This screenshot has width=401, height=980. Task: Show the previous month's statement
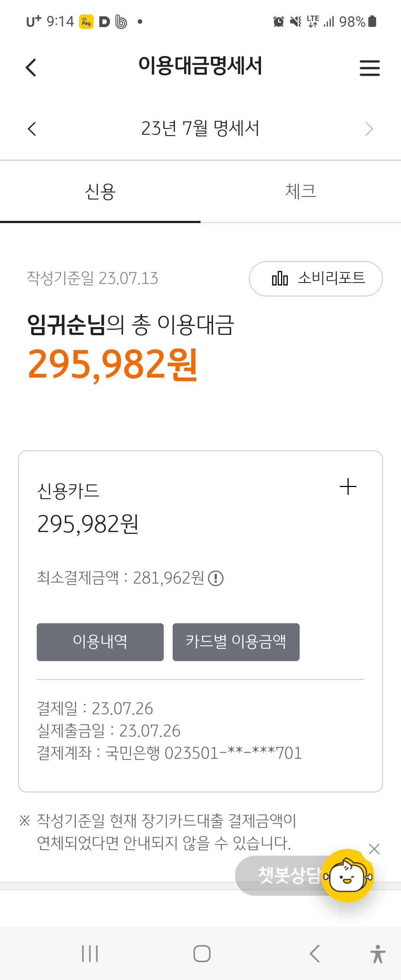point(32,128)
